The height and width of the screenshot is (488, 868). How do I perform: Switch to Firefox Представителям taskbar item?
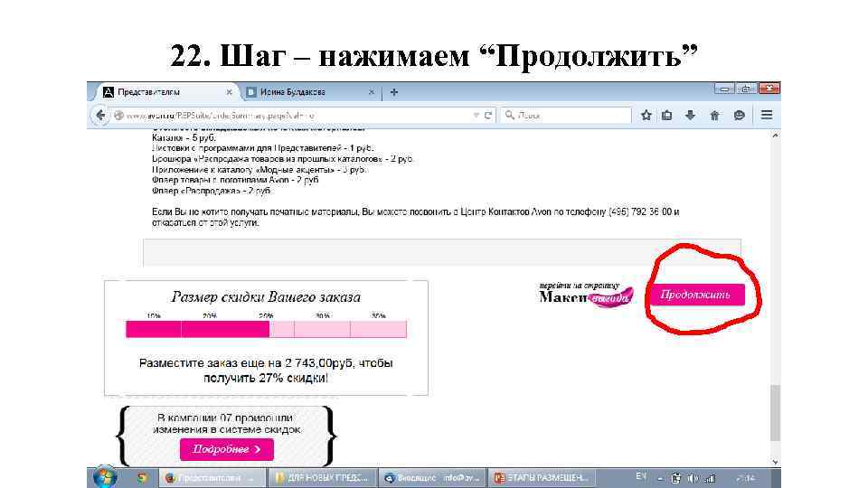tap(212, 477)
